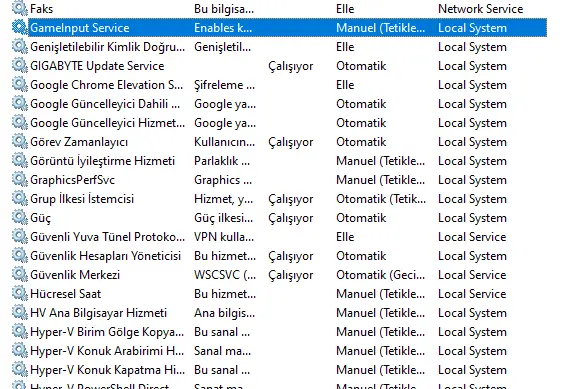The width and height of the screenshot is (571, 389).
Task: Click 'Sanal ma...' description of Hyper-V Konuk Arabirimi
Action: [223, 351]
